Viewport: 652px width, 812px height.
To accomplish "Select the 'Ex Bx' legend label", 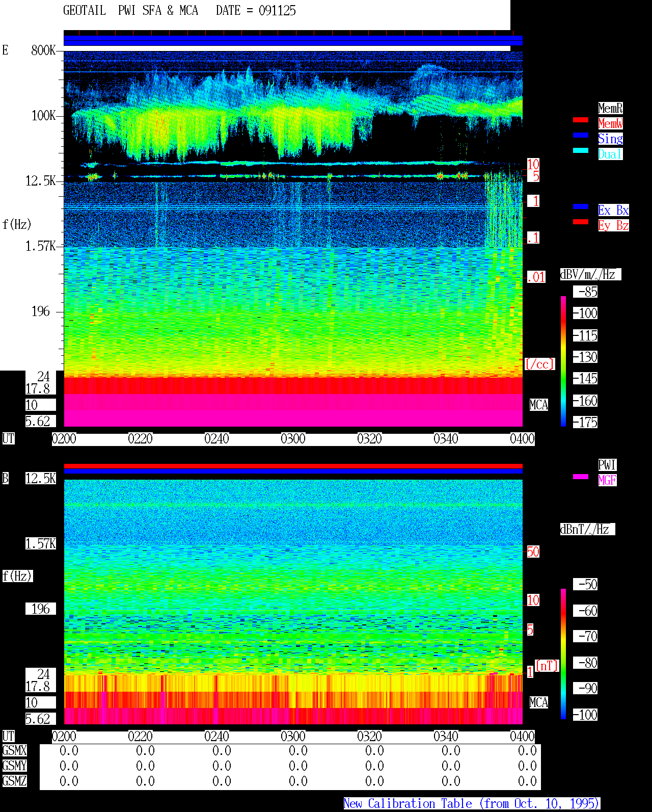I will pyautogui.click(x=613, y=210).
